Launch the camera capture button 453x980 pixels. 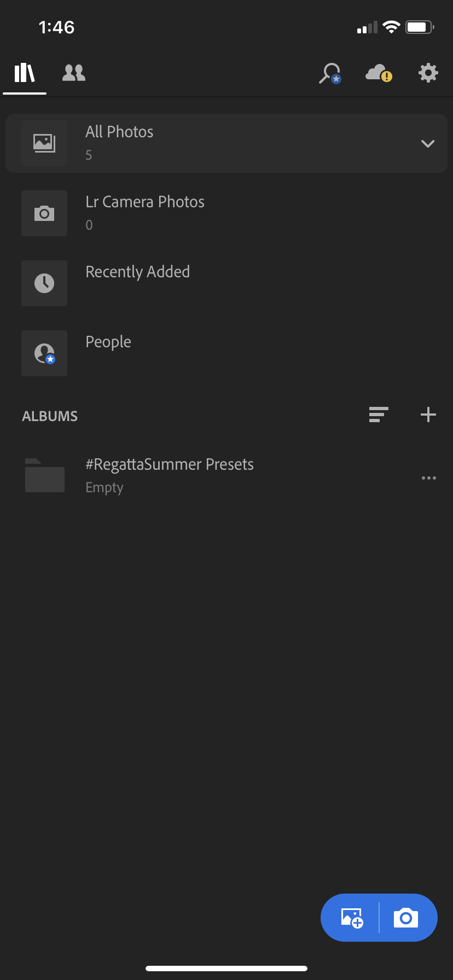[406, 918]
